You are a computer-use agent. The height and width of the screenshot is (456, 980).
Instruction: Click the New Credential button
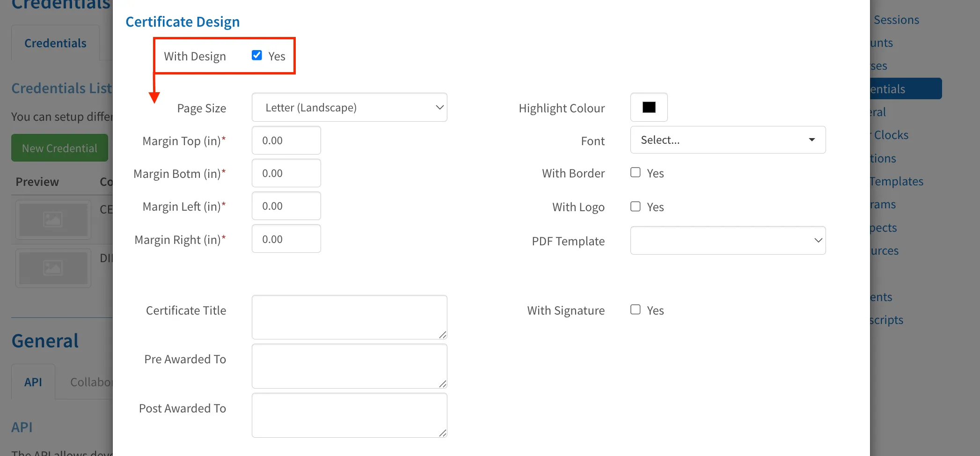59,148
